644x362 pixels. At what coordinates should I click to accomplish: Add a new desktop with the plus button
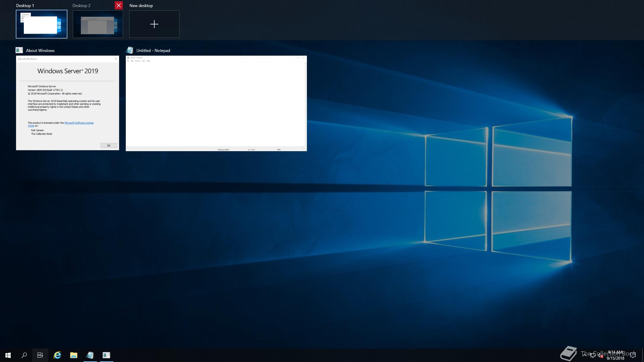[x=154, y=24]
